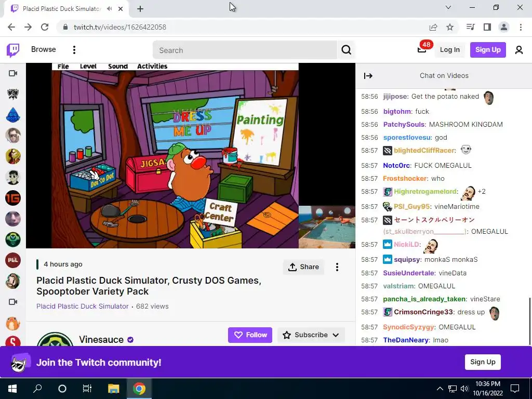This screenshot has height=399, width=532.
Task: Click File in the game menu bar
Action: (63, 66)
